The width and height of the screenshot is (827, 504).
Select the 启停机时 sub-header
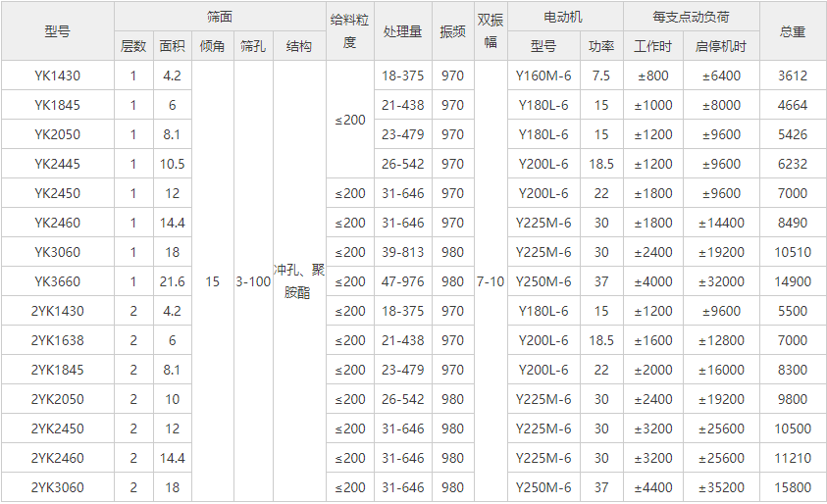[720, 46]
